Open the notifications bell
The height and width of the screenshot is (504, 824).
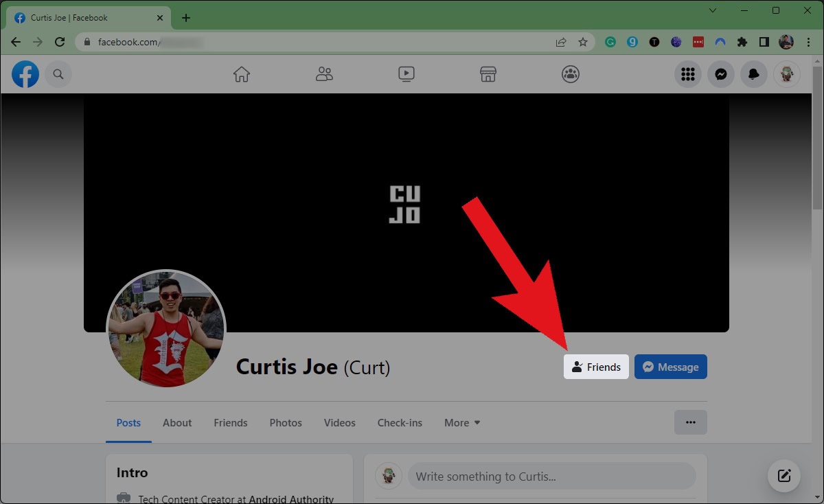coord(754,74)
